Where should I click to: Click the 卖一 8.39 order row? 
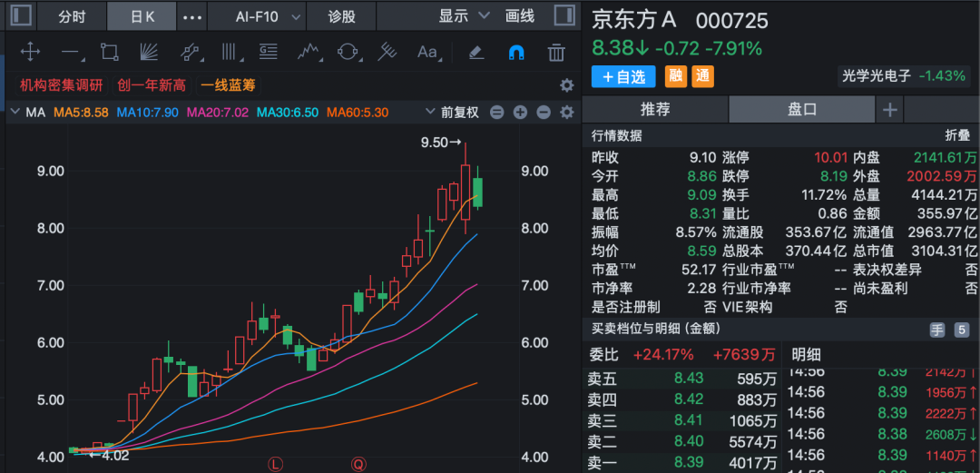682,464
